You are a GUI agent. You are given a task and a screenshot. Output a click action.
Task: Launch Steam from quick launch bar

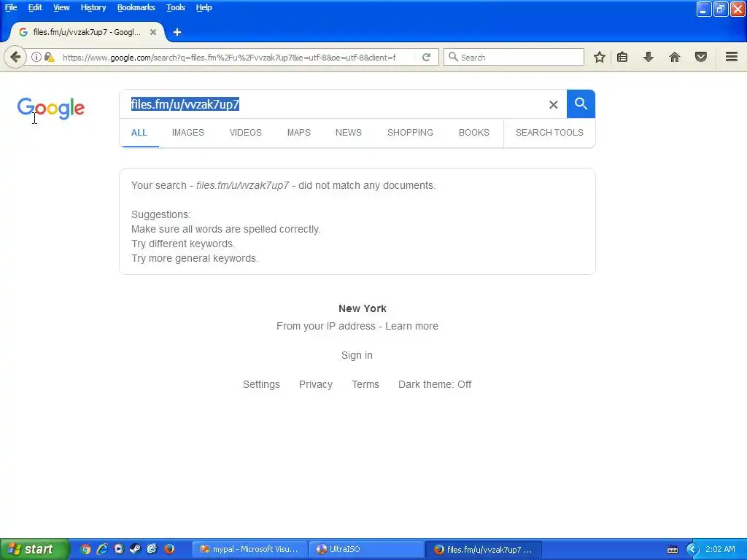tap(135, 549)
